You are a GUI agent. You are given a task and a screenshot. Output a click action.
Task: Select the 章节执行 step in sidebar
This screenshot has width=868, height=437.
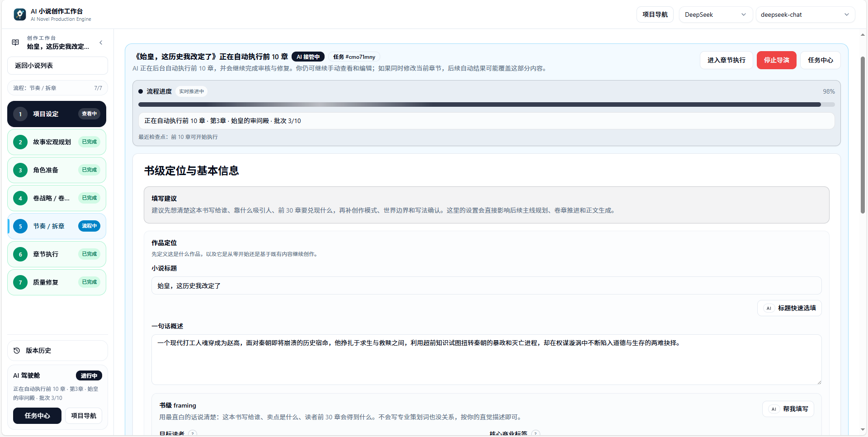[x=57, y=254]
